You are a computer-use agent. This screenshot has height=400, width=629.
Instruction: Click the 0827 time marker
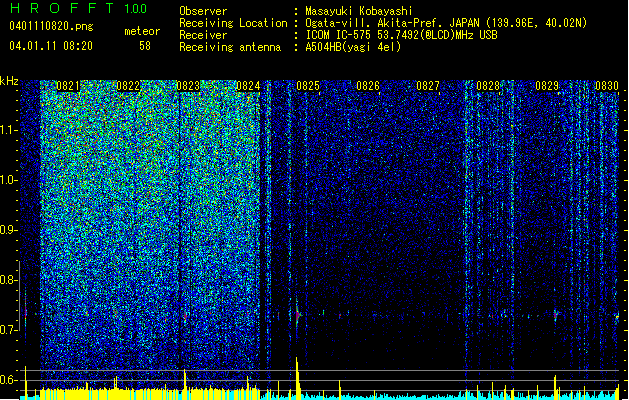coord(428,86)
